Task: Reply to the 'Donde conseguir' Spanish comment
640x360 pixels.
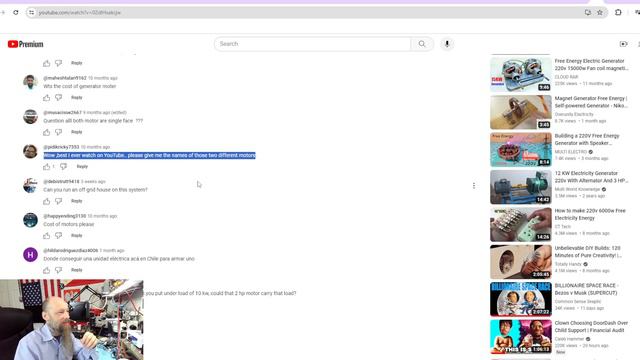Action: [77, 270]
